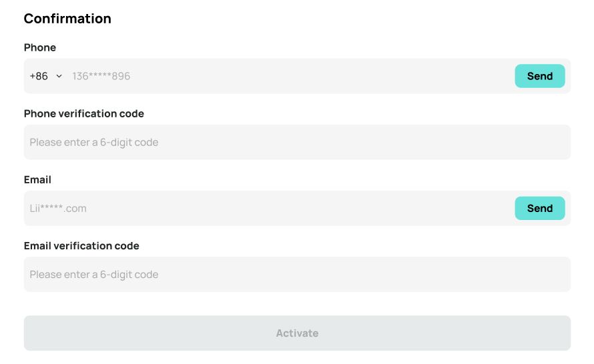Image resolution: width=594 pixels, height=364 pixels.
Task: Click the Email verification code label
Action: [81, 246]
